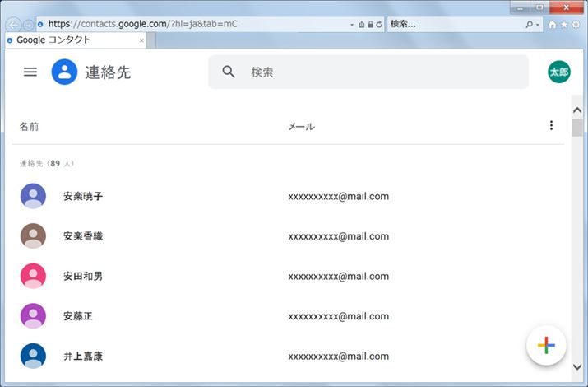Select the Google コンタクト tab

(x=76, y=40)
